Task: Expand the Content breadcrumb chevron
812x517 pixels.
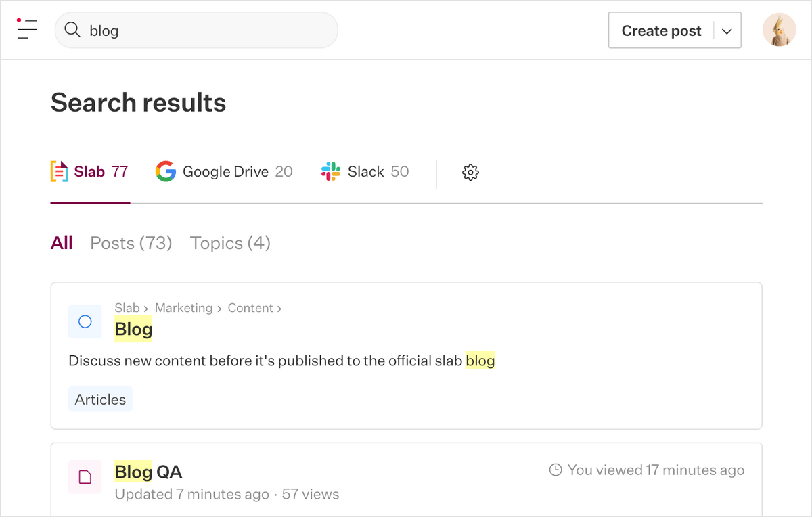Action: pos(279,308)
